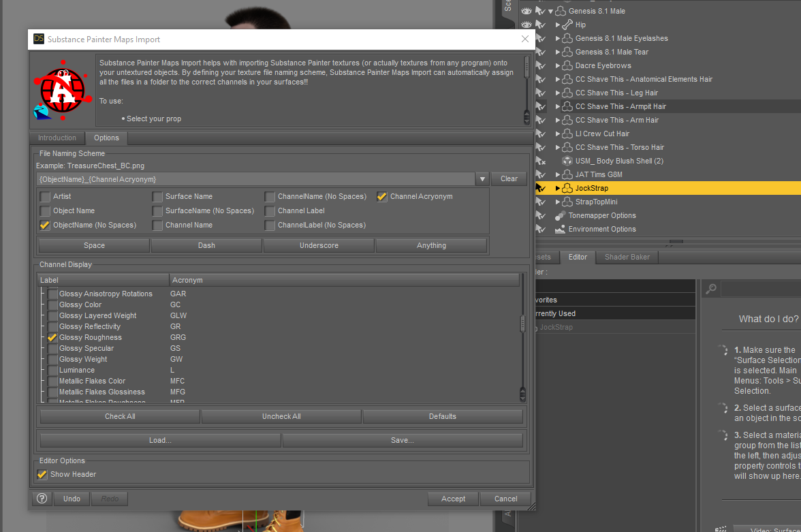Screen dimensions: 801x532
Task: Click the JAT Tims G8M figure icon
Action: (567, 174)
